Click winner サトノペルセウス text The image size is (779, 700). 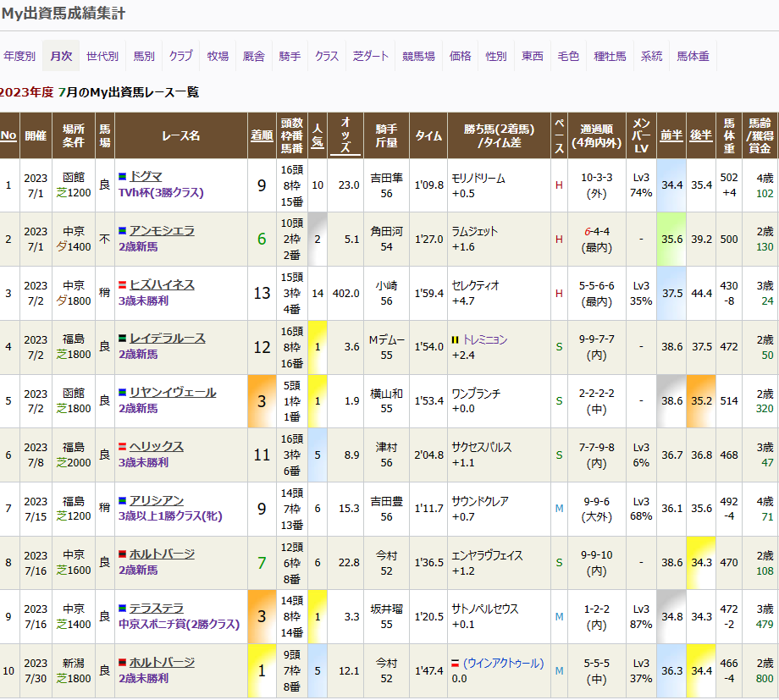point(485,609)
